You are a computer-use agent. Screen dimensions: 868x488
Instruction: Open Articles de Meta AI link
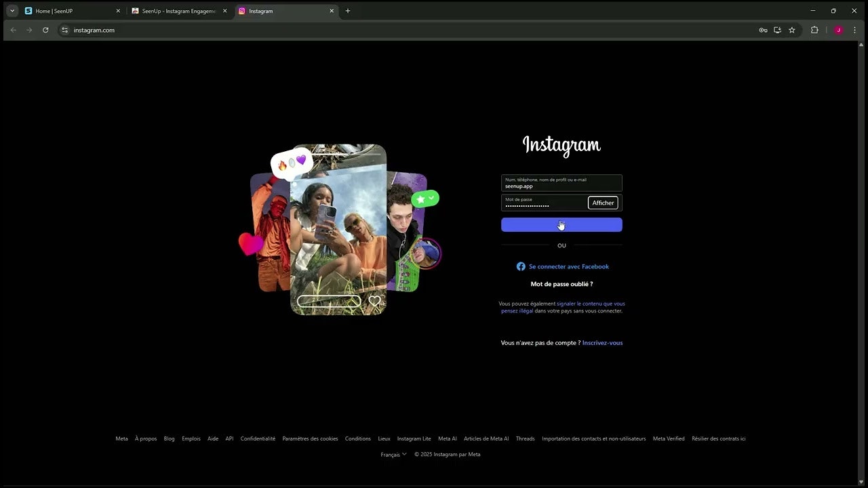click(486, 439)
